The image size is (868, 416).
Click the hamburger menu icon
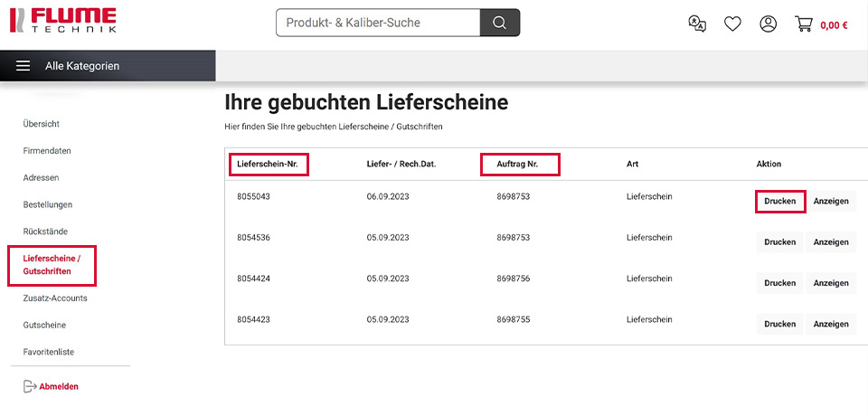point(24,66)
